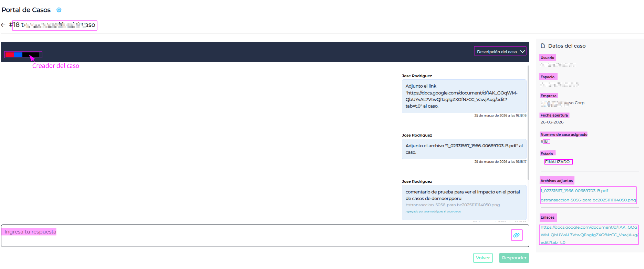Image resolution: width=644 pixels, height=269 pixels.
Task: Open the Google Docs link under Enlaces
Action: [589, 235]
